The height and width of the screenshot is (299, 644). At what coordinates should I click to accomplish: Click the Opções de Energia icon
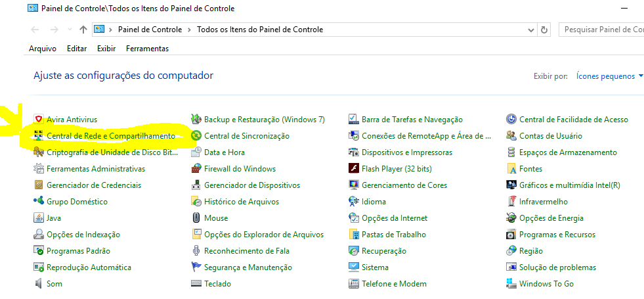[511, 218]
